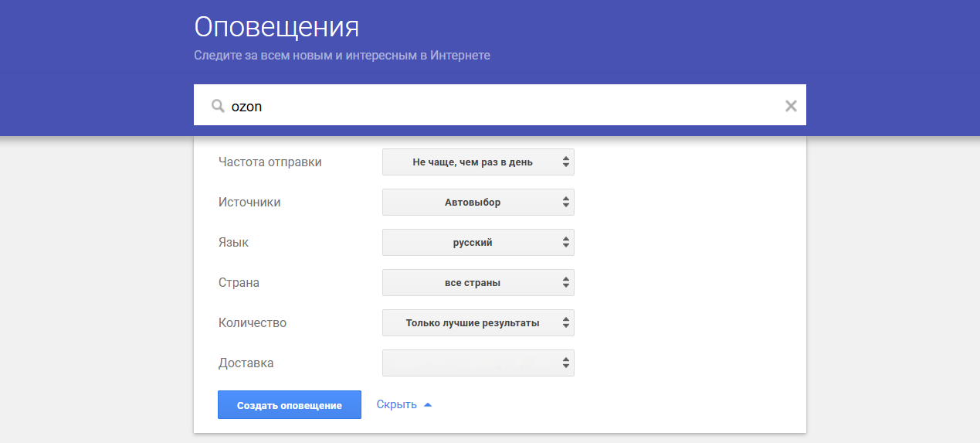This screenshot has width=980, height=443.
Task: Click the Язык label
Action: [233, 243]
